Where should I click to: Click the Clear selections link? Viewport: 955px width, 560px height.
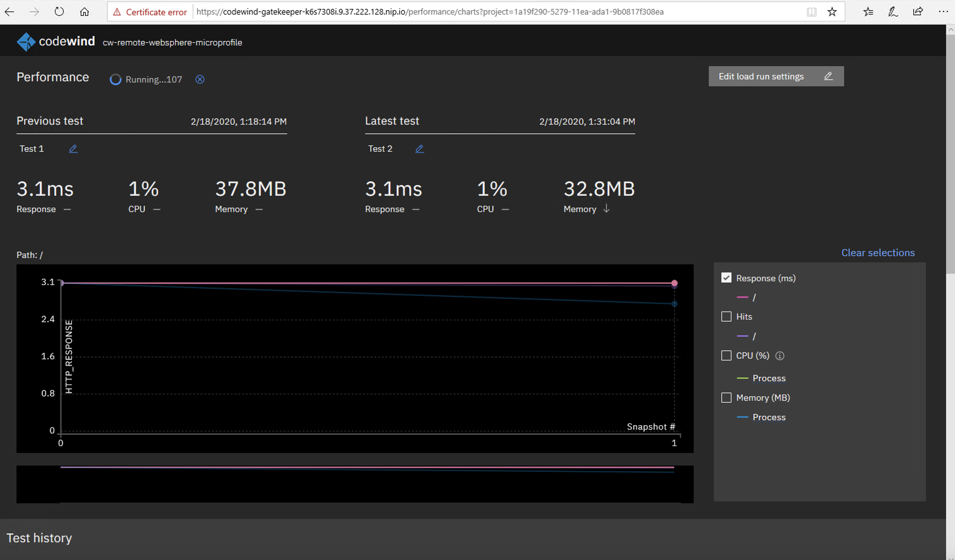pos(878,253)
